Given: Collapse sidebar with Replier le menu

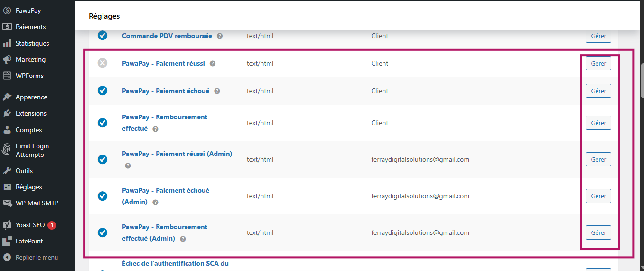Looking at the screenshot, I should point(37,257).
